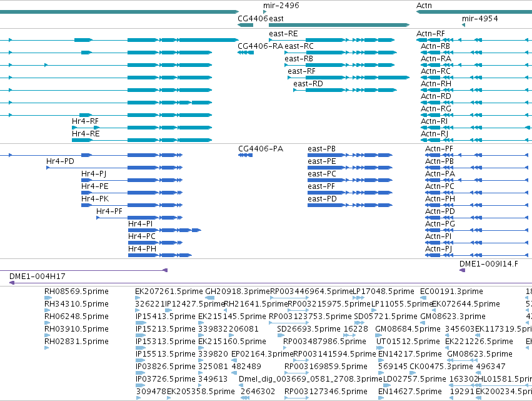
Task: Click the CG4406-PA protein label
Action: [261, 149]
